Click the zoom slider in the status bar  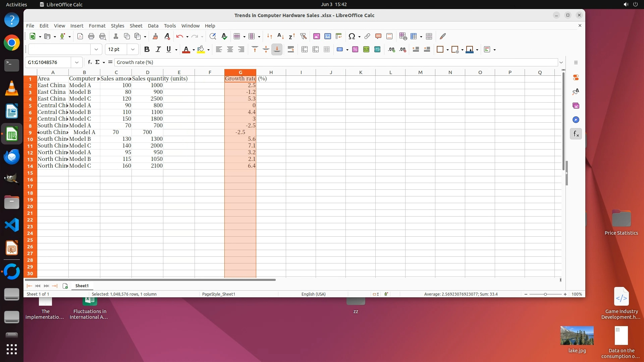coord(545,294)
